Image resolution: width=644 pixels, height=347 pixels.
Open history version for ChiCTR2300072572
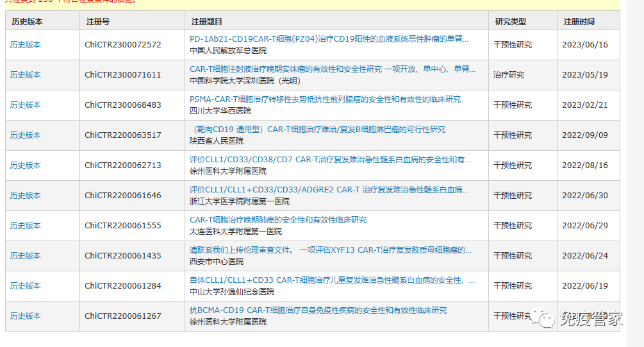pos(26,45)
